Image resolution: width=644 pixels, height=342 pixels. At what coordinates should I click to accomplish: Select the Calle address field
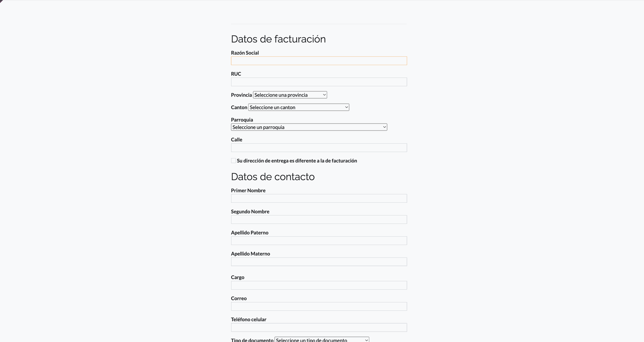point(319,148)
